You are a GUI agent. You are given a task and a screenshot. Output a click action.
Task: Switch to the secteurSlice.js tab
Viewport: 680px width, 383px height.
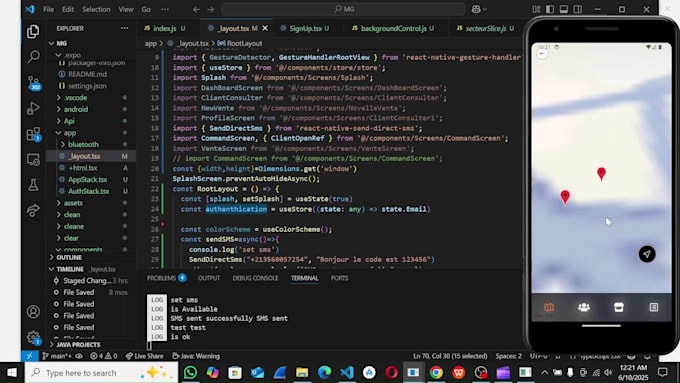tap(486, 28)
